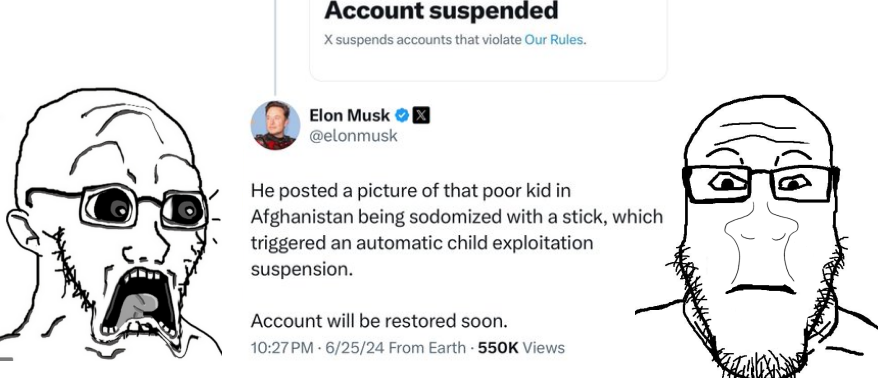The image size is (878, 378).
Task: Open the Elon Musk display name
Action: (x=349, y=115)
